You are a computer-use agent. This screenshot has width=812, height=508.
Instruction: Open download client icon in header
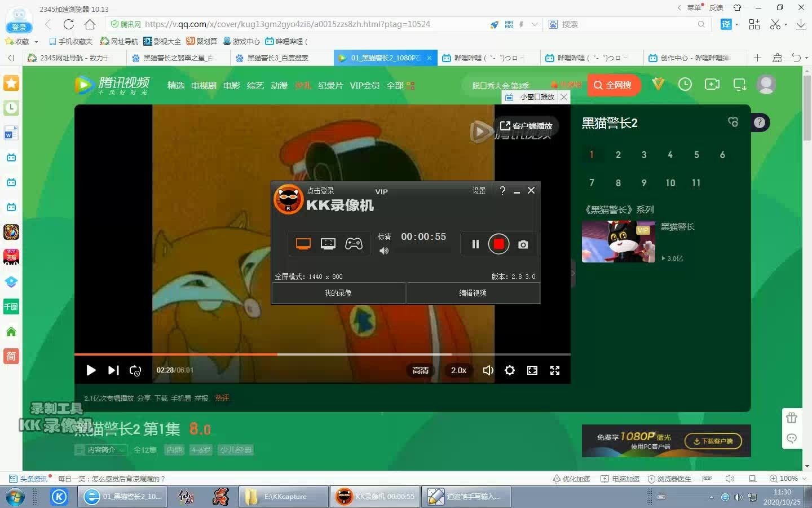pyautogui.click(x=740, y=85)
